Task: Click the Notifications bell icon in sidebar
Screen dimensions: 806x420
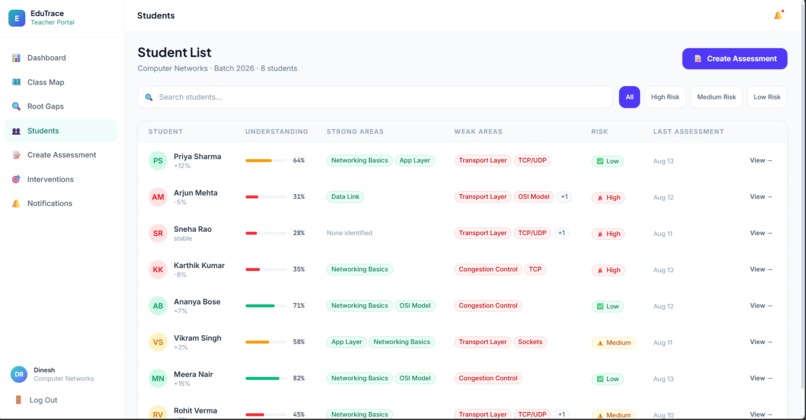Action: [x=16, y=204]
